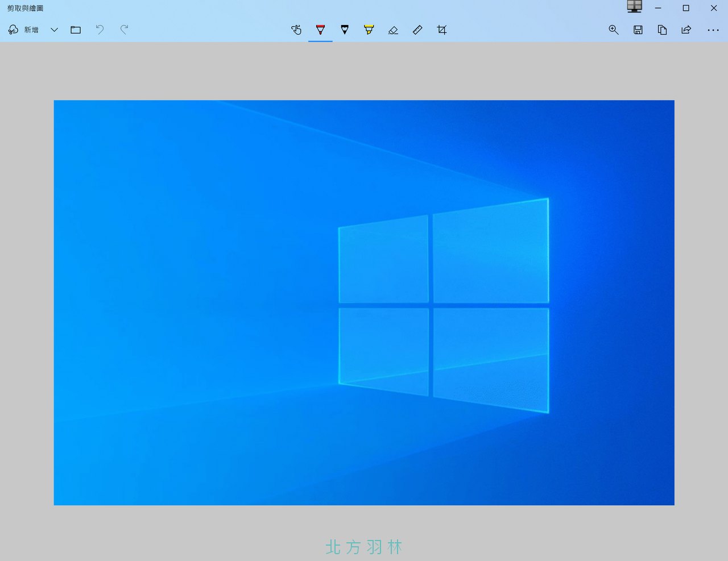Click the zoom magnifier icon

614,30
